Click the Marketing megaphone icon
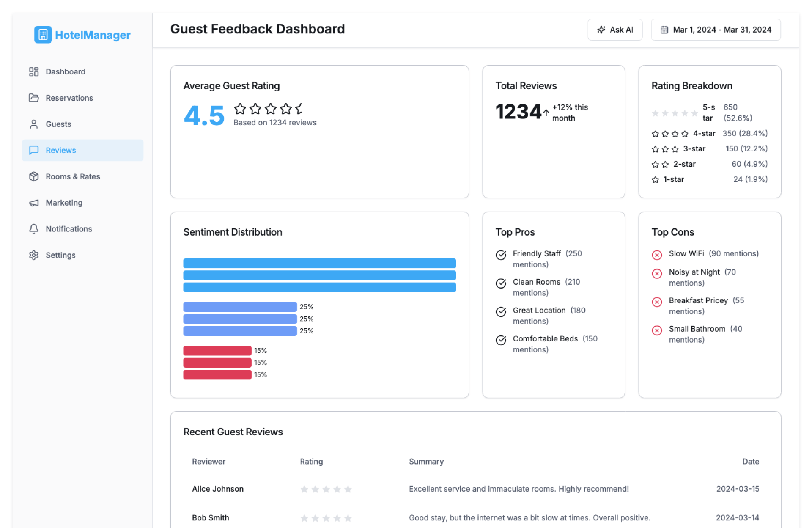This screenshot has width=812, height=528. [x=34, y=203]
